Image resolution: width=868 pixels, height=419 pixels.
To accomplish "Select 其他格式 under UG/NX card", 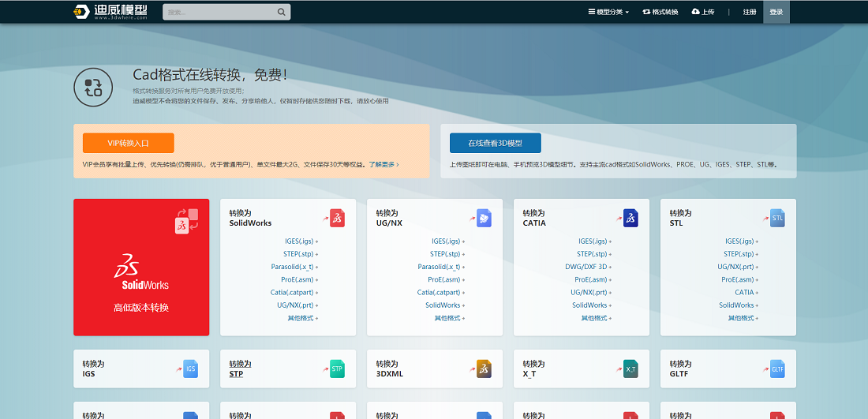I will (x=450, y=318).
